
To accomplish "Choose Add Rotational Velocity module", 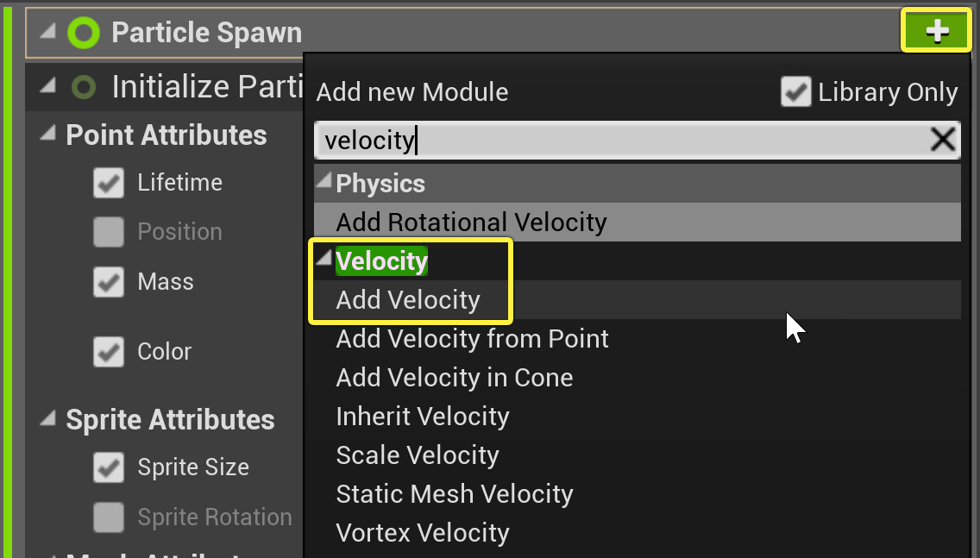I will click(x=471, y=223).
